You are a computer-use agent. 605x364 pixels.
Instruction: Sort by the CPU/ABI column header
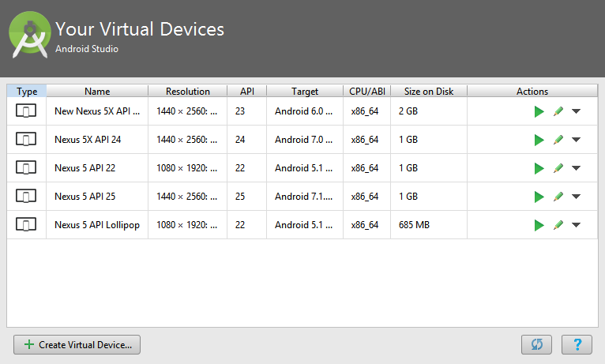point(367,91)
